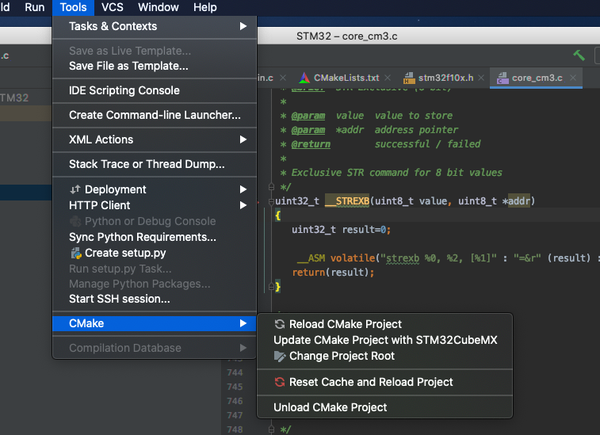Open IDE Scripting Console

point(155,91)
